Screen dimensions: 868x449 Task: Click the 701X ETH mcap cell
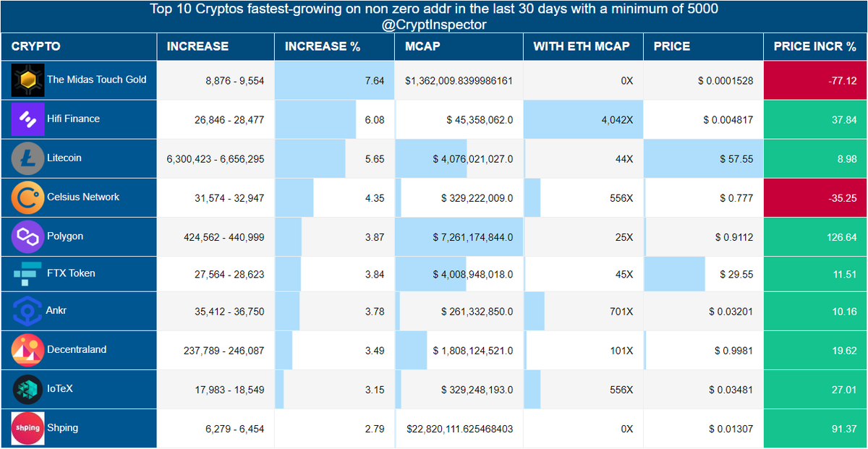pos(583,312)
